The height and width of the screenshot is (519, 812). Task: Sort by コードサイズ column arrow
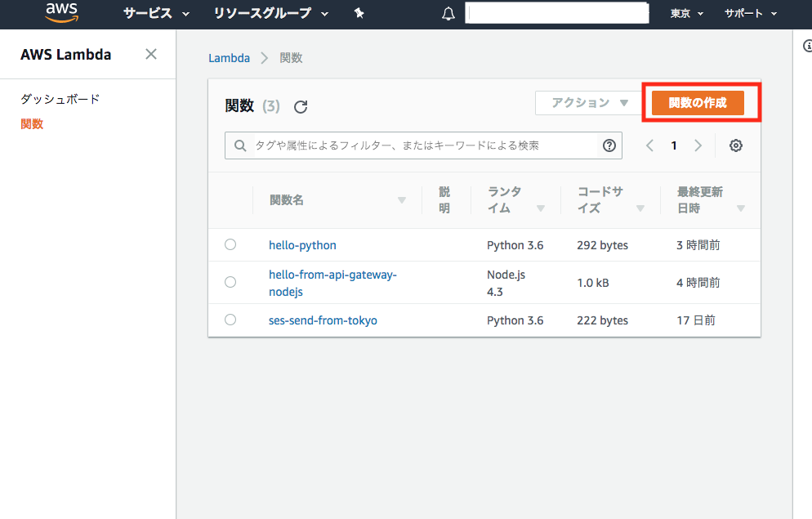pyautogui.click(x=640, y=208)
